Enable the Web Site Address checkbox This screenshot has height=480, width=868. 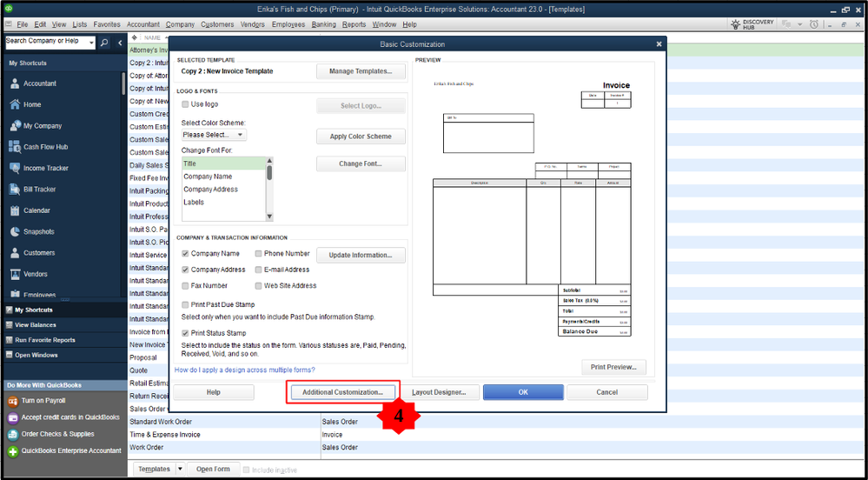point(259,285)
